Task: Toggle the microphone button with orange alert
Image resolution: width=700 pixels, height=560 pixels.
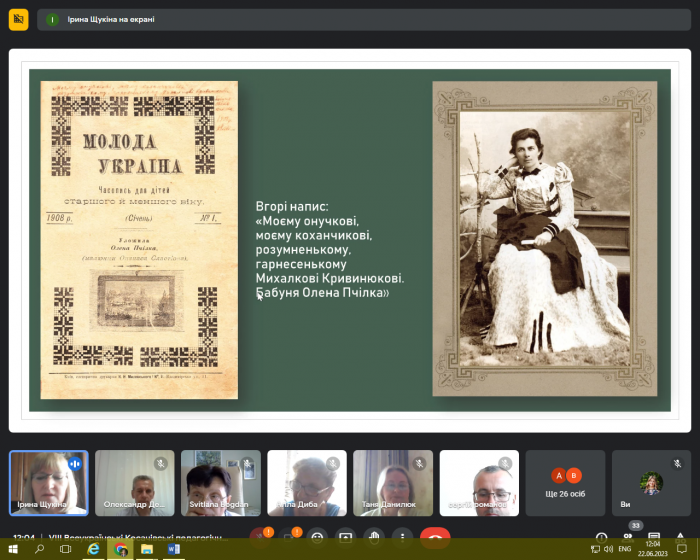Action: (262, 537)
